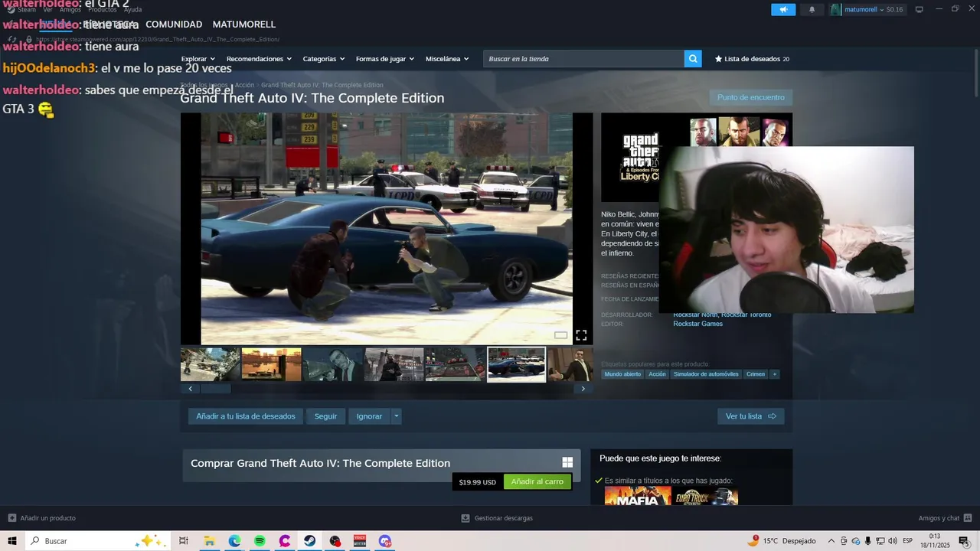Show hidden tray icons chevron

click(831, 541)
